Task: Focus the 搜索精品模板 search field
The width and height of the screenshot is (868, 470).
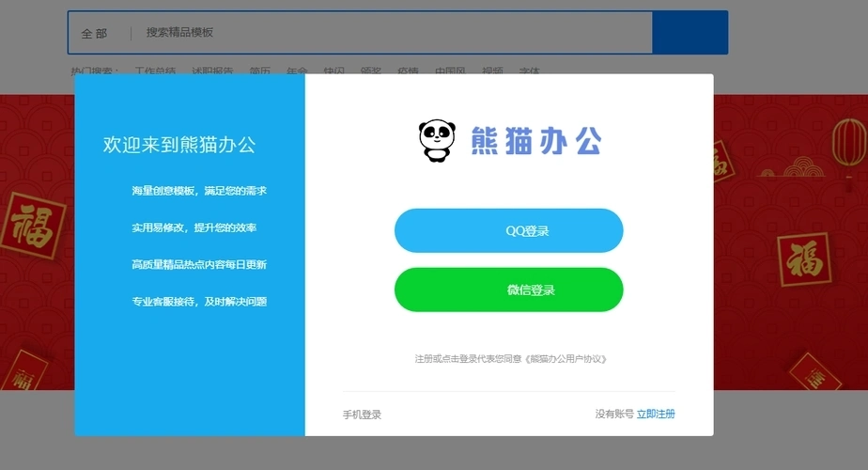Action: 395,33
